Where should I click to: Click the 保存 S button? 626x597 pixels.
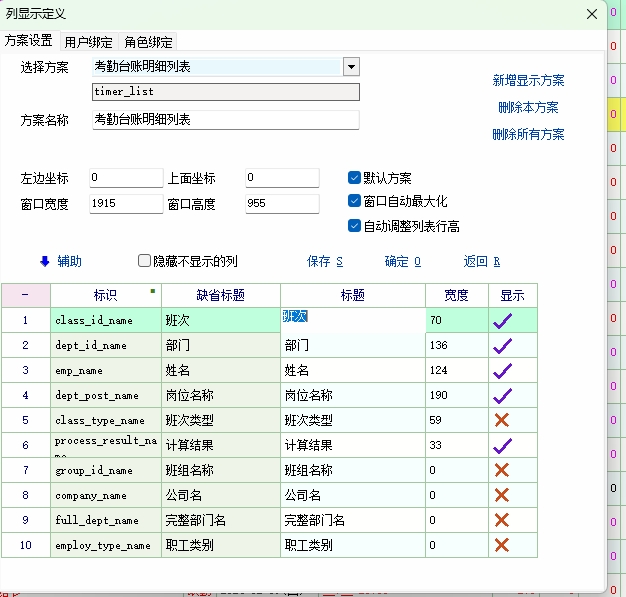[x=324, y=261]
